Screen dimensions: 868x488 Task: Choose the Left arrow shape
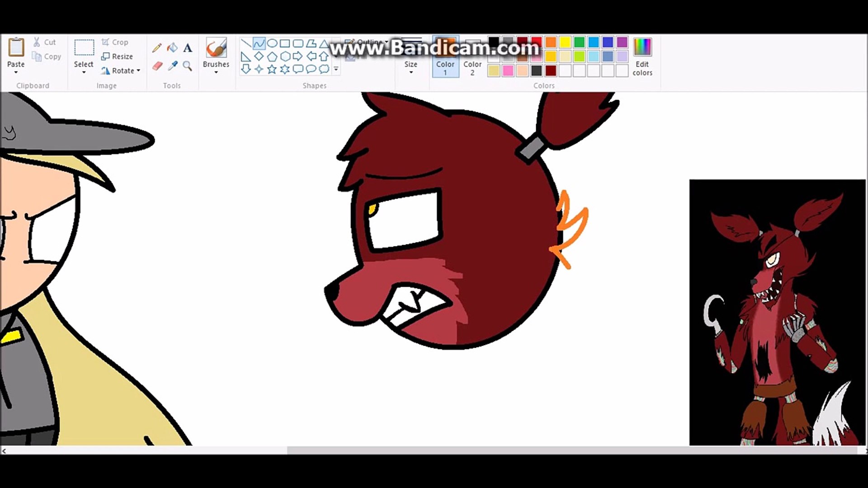tap(311, 56)
